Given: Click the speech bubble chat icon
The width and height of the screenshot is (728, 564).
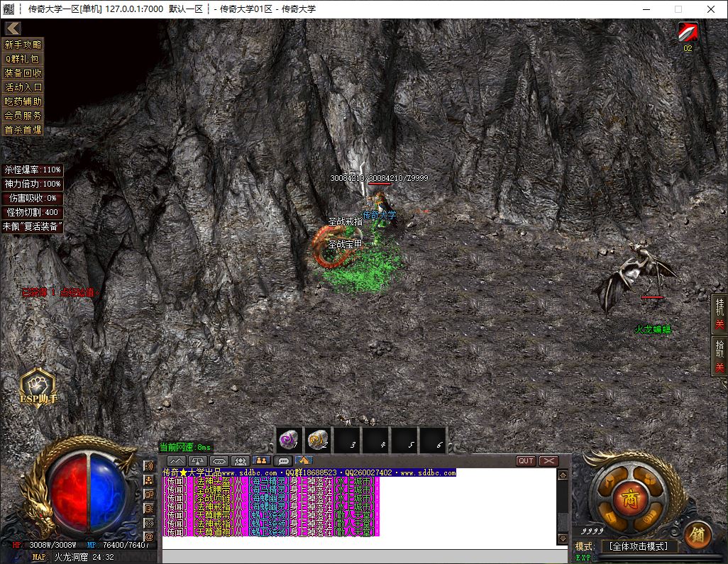Looking at the screenshot, I should [284, 461].
